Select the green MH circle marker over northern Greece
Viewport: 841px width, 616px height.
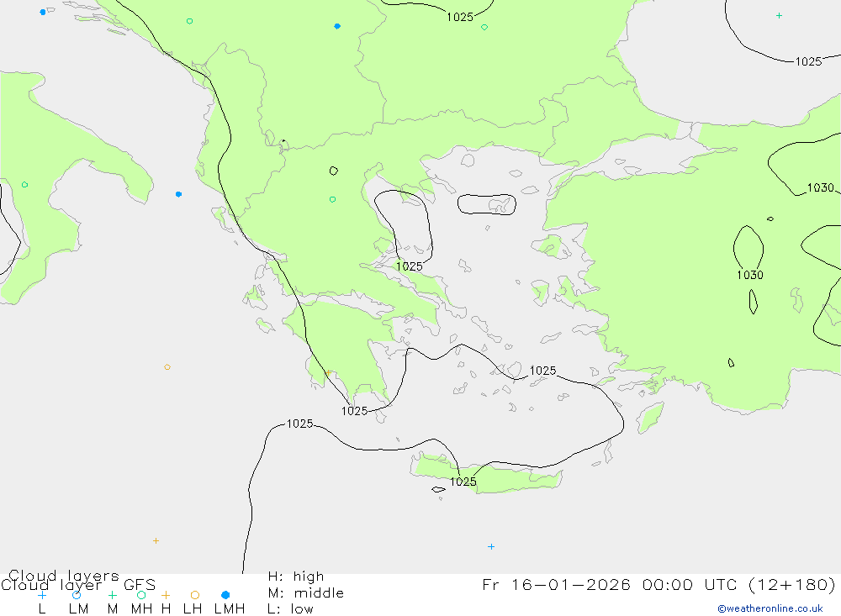pos(332,199)
